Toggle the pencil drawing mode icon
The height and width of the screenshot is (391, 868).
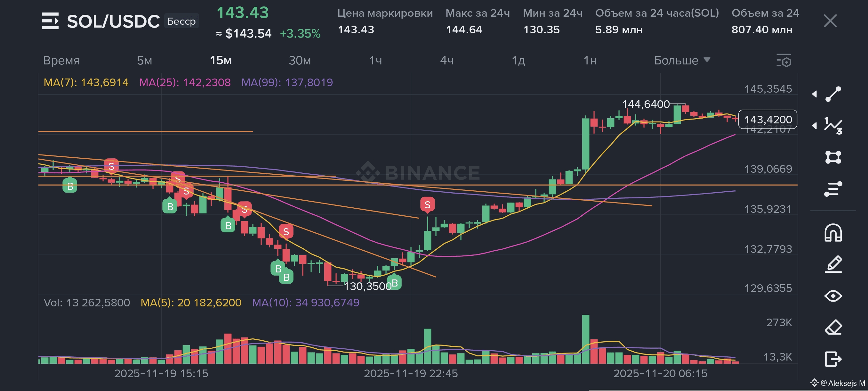pos(833,264)
